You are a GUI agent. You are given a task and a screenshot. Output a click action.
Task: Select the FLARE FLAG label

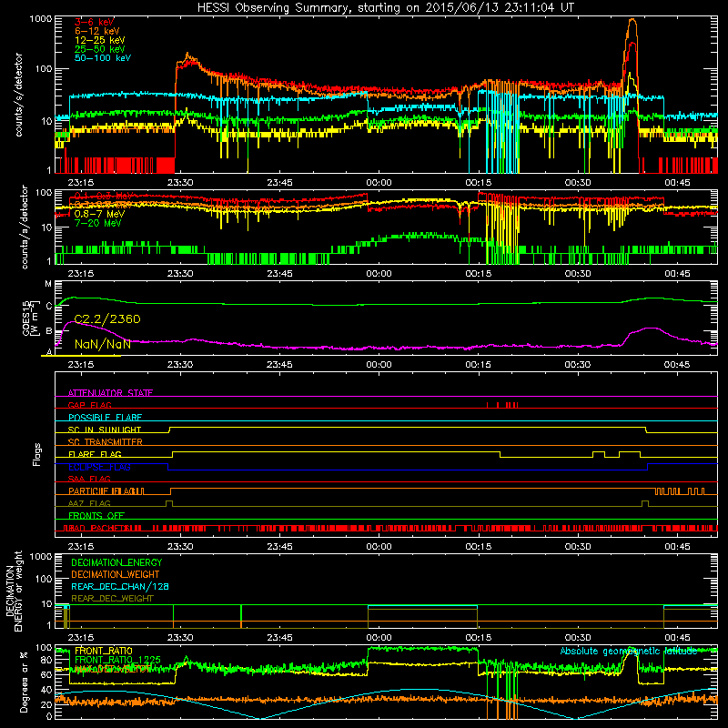tap(95, 454)
